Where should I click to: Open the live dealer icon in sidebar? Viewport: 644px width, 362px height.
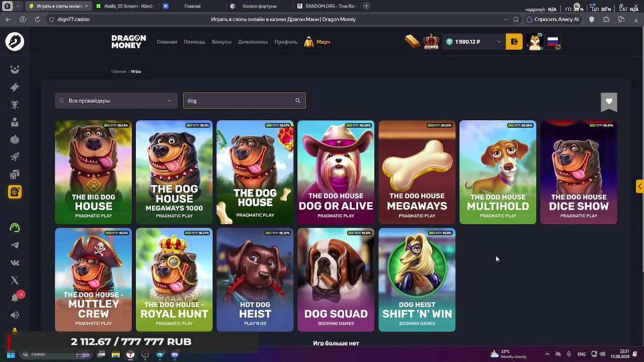[x=15, y=122]
